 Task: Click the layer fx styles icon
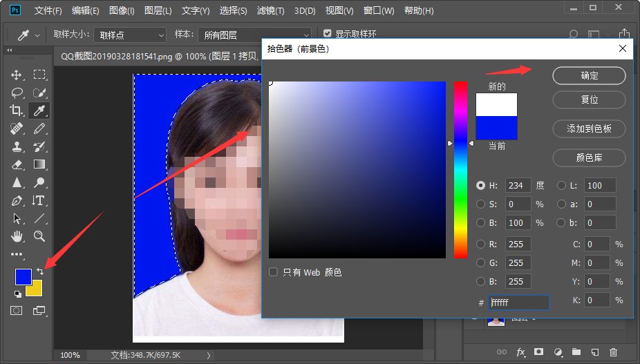point(520,352)
